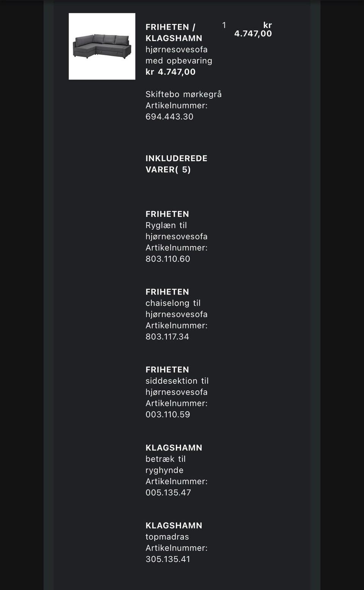The height and width of the screenshot is (590, 364).
Task: Select the quantity value 1
Action: tap(224, 25)
